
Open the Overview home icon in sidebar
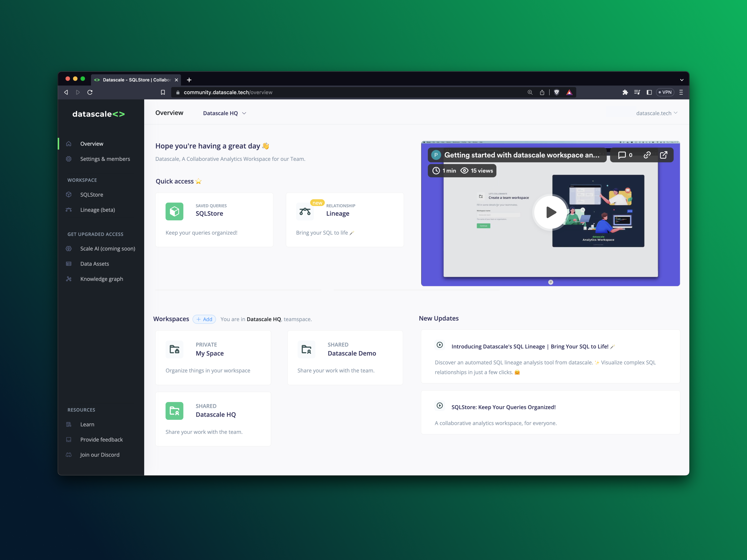69,144
